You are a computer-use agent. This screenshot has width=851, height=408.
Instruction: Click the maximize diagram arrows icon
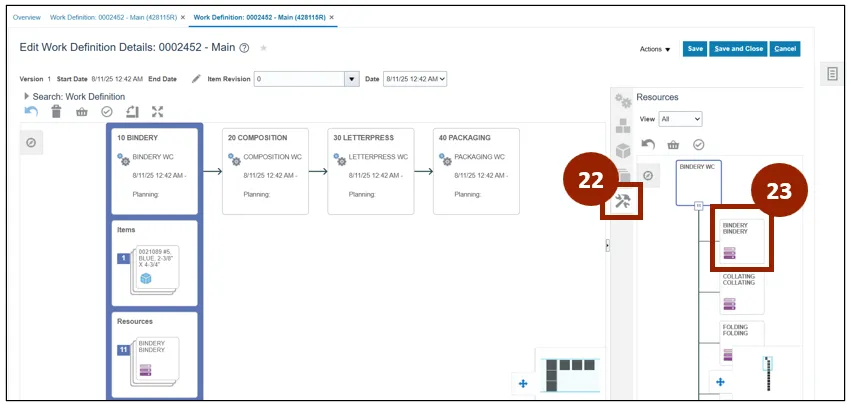coord(157,112)
